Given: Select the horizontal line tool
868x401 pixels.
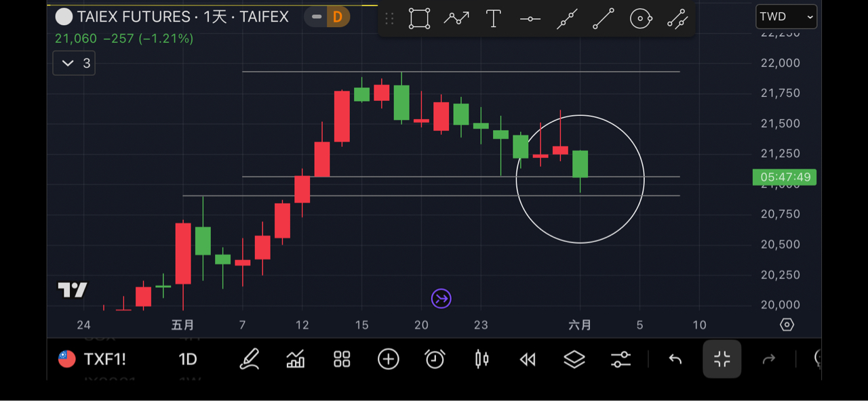Looking at the screenshot, I should point(530,19).
